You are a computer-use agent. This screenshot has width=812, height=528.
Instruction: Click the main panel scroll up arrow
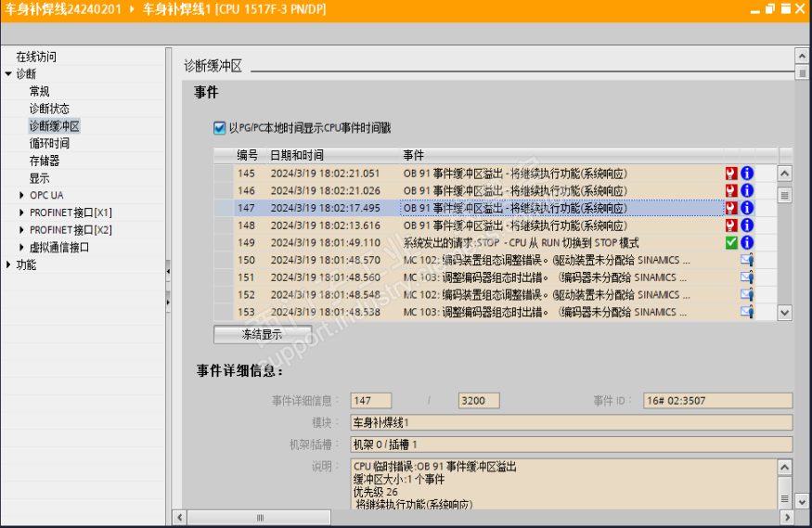(802, 56)
